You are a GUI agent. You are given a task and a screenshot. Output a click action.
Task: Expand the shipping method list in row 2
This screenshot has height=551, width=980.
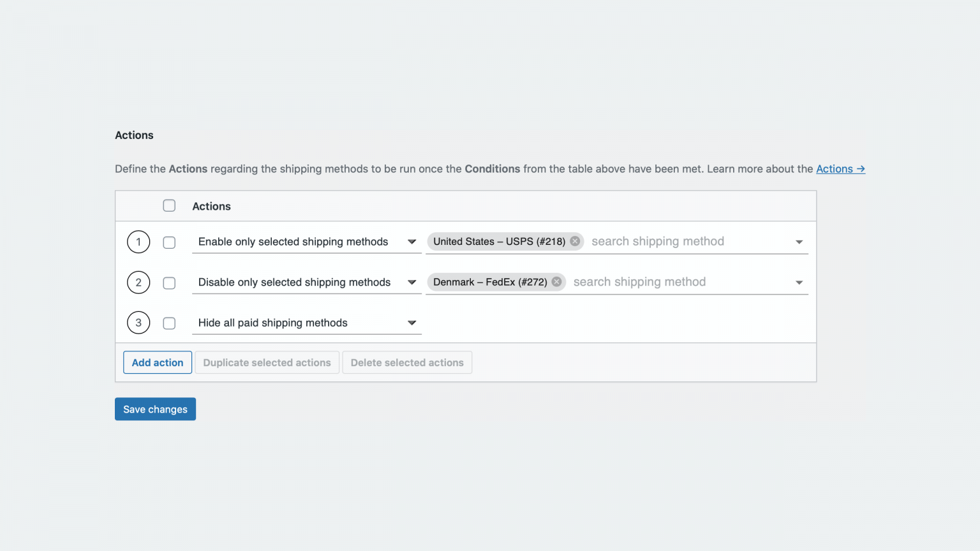(799, 282)
